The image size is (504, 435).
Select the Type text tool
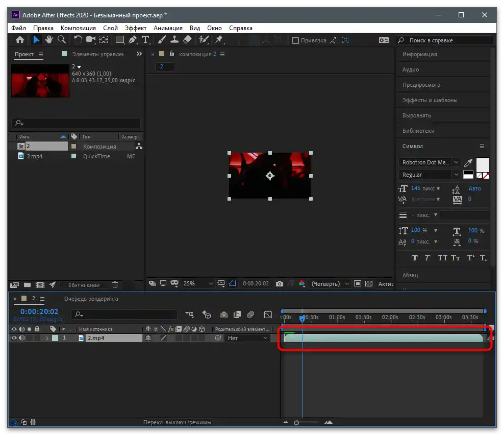[x=145, y=40]
